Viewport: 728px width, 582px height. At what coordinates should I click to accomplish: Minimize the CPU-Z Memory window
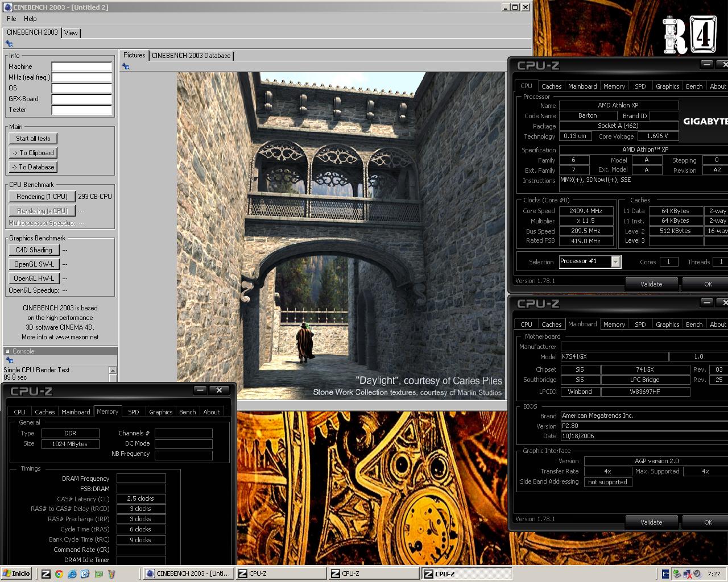point(200,390)
